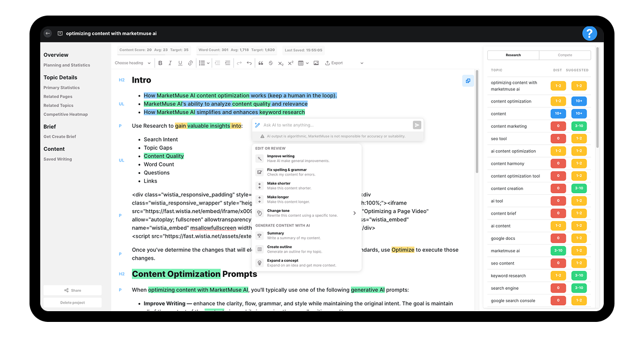Select Expand a concept option

(306, 263)
